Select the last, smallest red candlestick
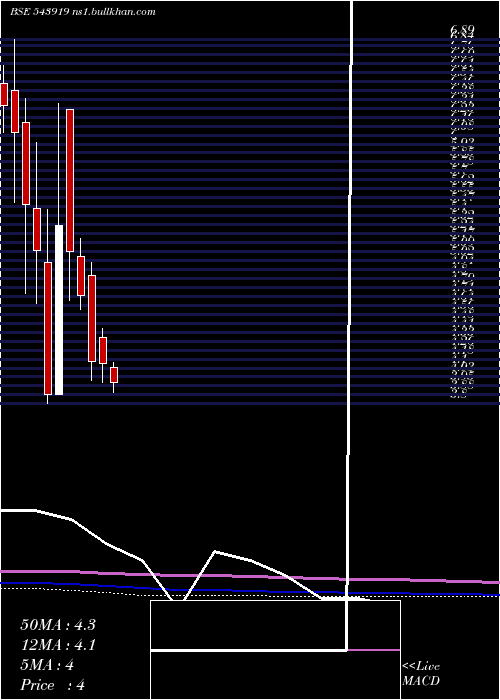The width and height of the screenshot is (500, 700). tap(114, 375)
